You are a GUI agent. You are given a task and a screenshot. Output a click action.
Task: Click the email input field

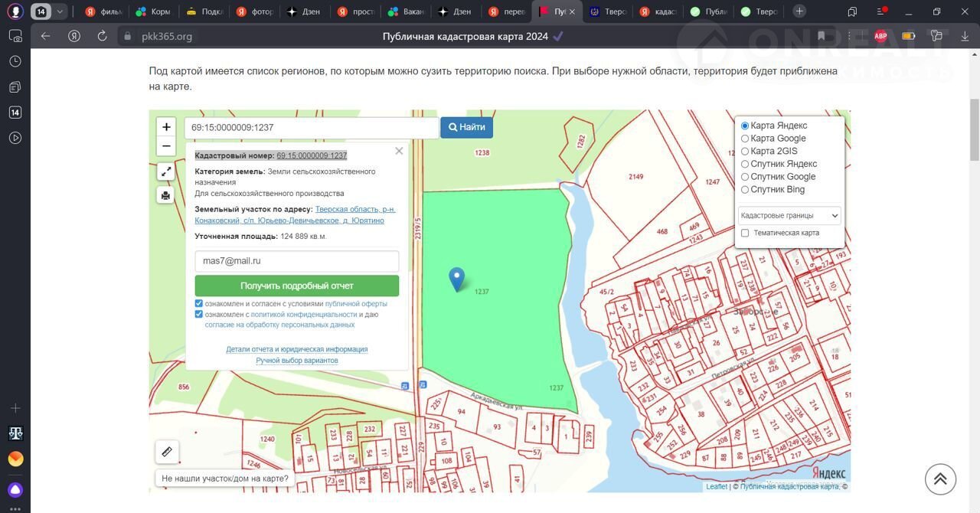pos(296,261)
